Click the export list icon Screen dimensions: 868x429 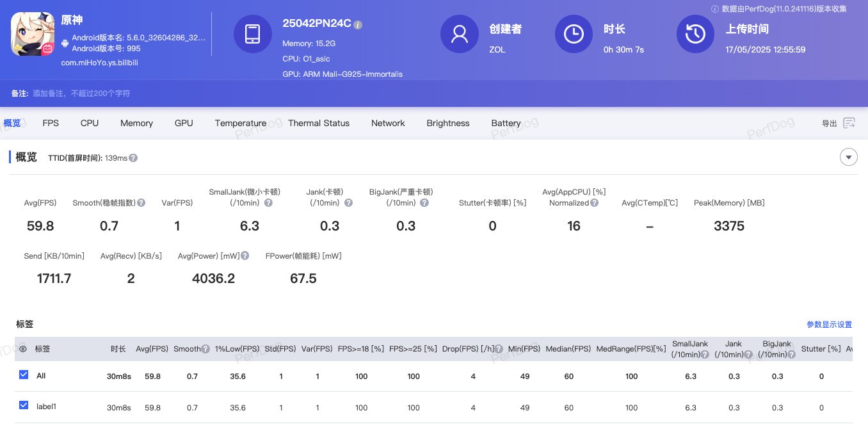[849, 123]
